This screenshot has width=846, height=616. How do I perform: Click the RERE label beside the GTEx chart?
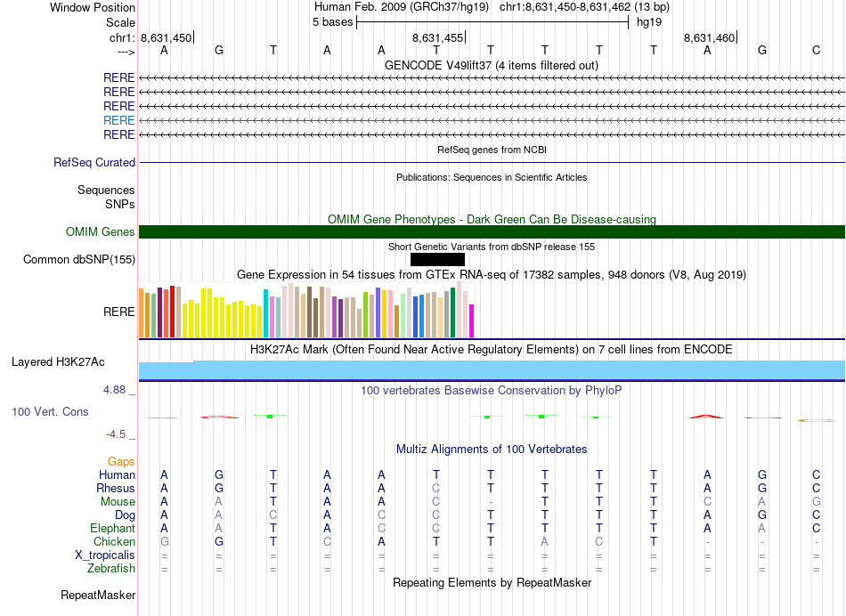pos(118,312)
